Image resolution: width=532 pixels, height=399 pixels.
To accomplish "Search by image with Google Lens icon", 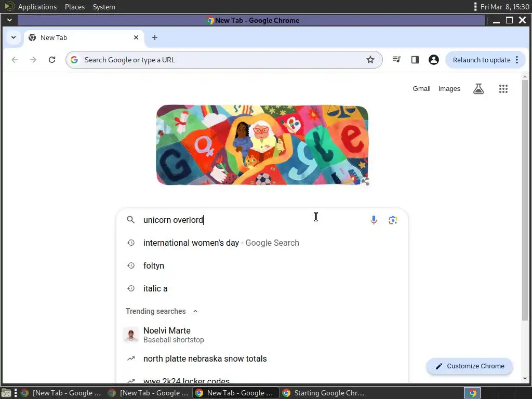I will pyautogui.click(x=393, y=220).
